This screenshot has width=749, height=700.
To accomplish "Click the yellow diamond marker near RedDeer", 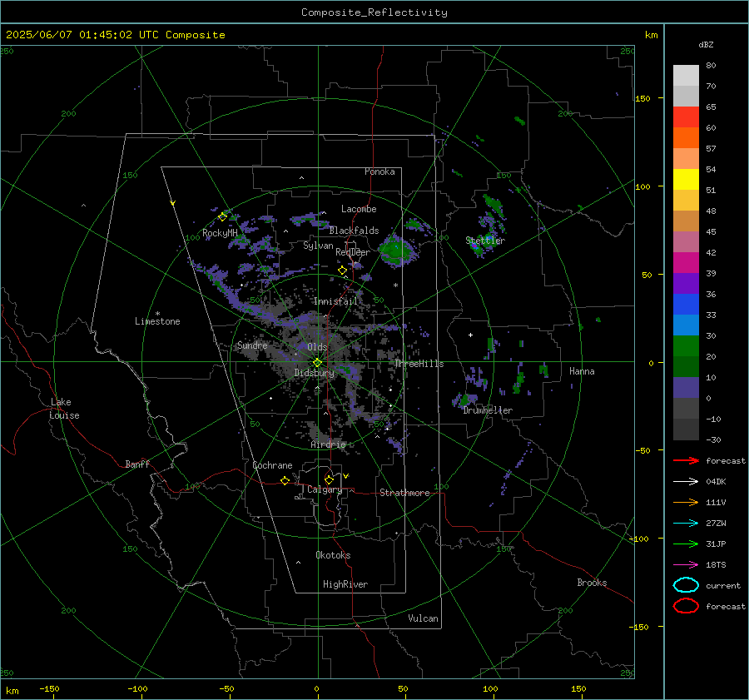I will (343, 271).
